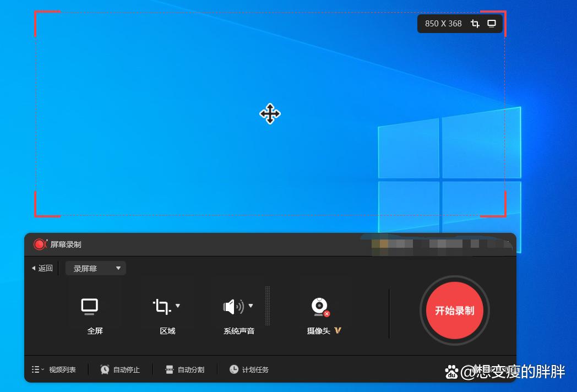
Task: Click the full screen (全屏) monitor icon
Action: point(89,307)
